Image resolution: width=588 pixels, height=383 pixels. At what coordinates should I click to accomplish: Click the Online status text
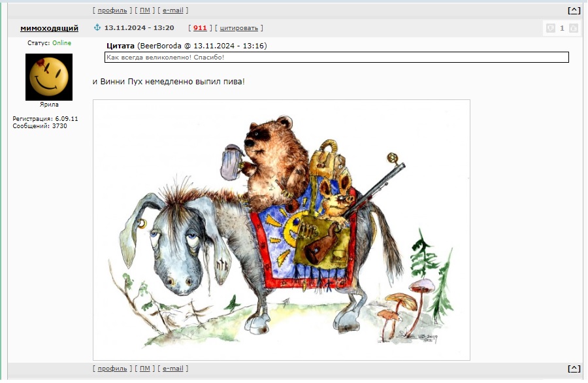[61, 42]
